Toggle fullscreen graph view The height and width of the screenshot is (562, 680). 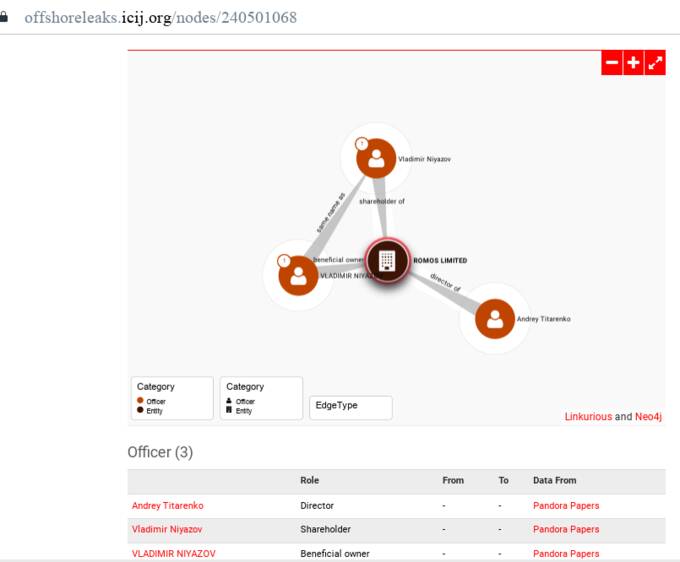click(655, 63)
